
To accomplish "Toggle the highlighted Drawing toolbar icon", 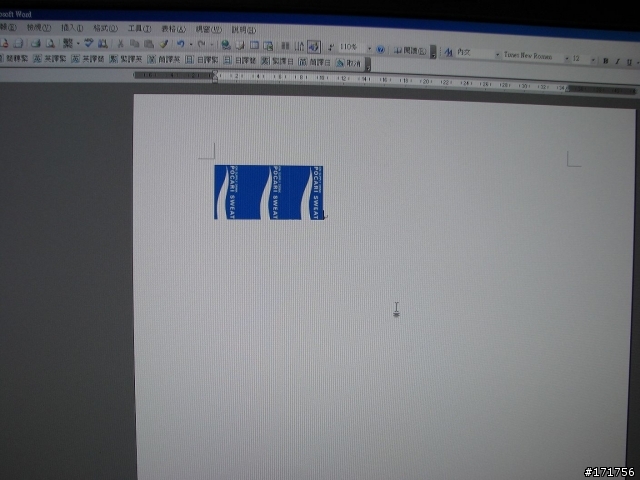I will click(314, 47).
